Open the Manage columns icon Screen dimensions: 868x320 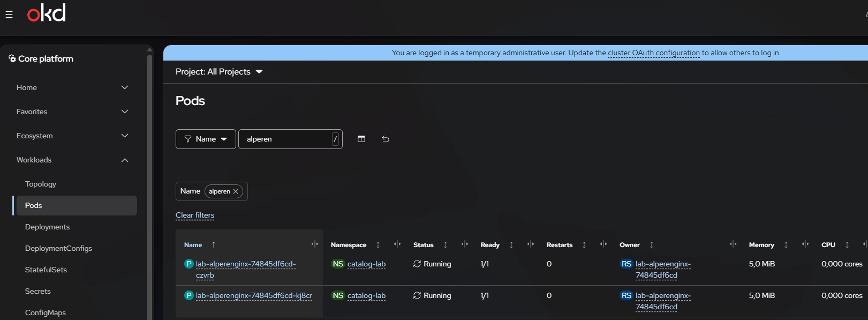click(361, 139)
